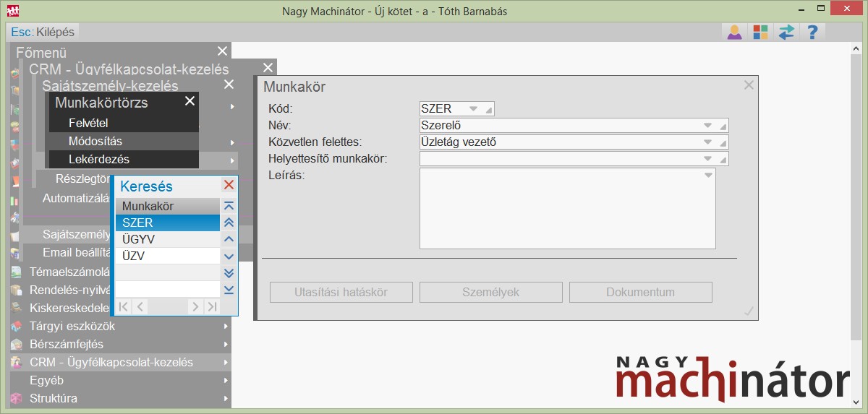
Task: Click the application logo in the title bar
Action: [12, 11]
